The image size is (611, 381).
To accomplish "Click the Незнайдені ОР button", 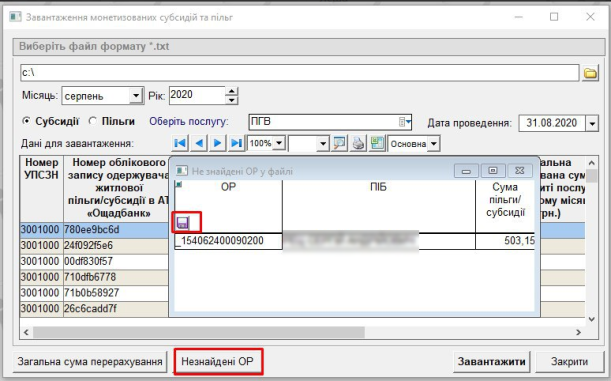I will pyautogui.click(x=218, y=362).
